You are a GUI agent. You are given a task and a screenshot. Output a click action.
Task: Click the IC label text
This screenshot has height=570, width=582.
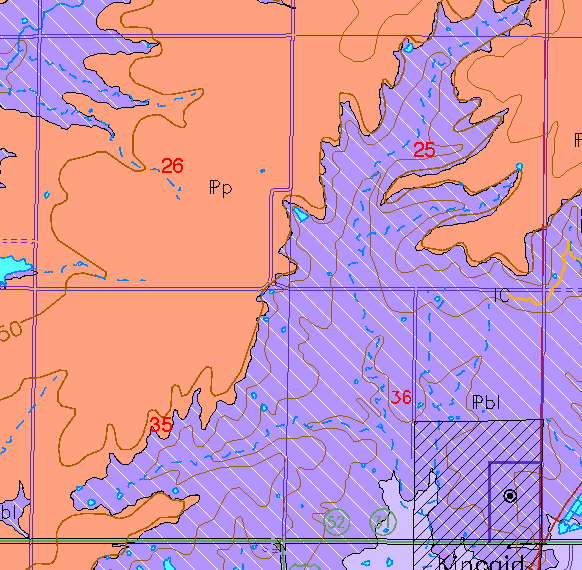pyautogui.click(x=501, y=296)
